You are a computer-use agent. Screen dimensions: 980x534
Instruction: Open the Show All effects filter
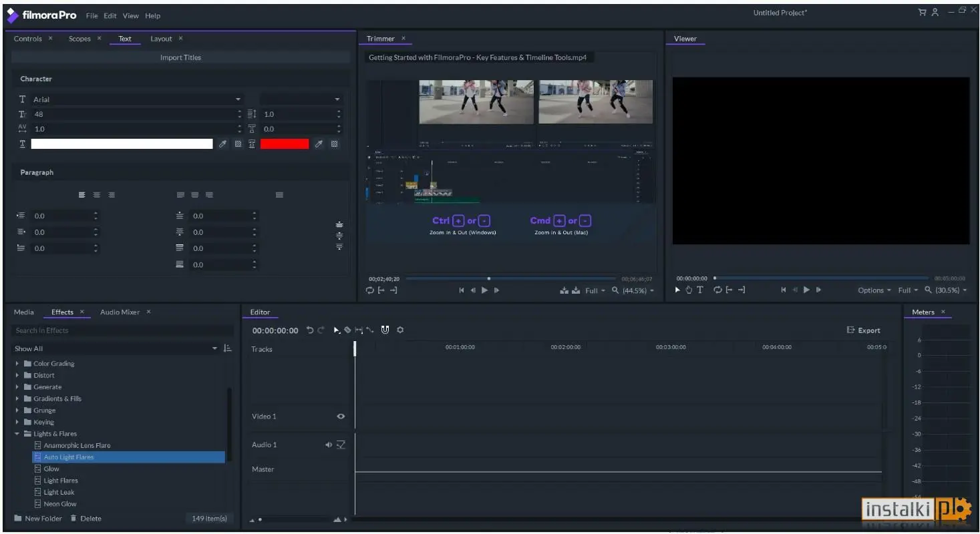click(116, 348)
